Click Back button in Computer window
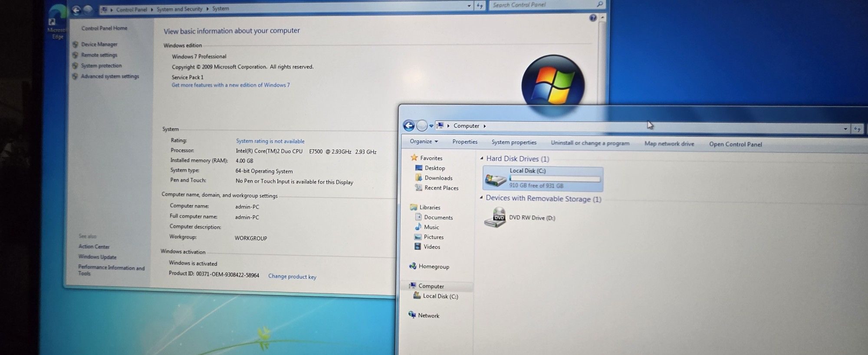This screenshot has width=868, height=355. tap(409, 126)
